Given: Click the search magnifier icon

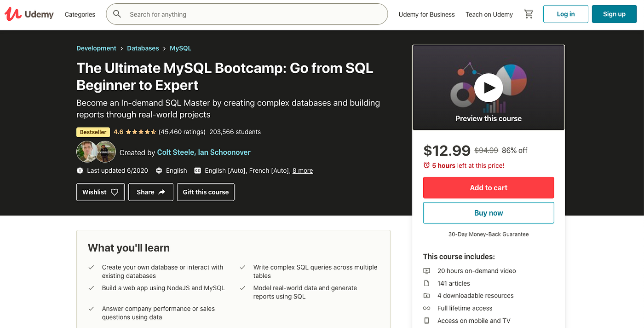Looking at the screenshot, I should 117,14.
